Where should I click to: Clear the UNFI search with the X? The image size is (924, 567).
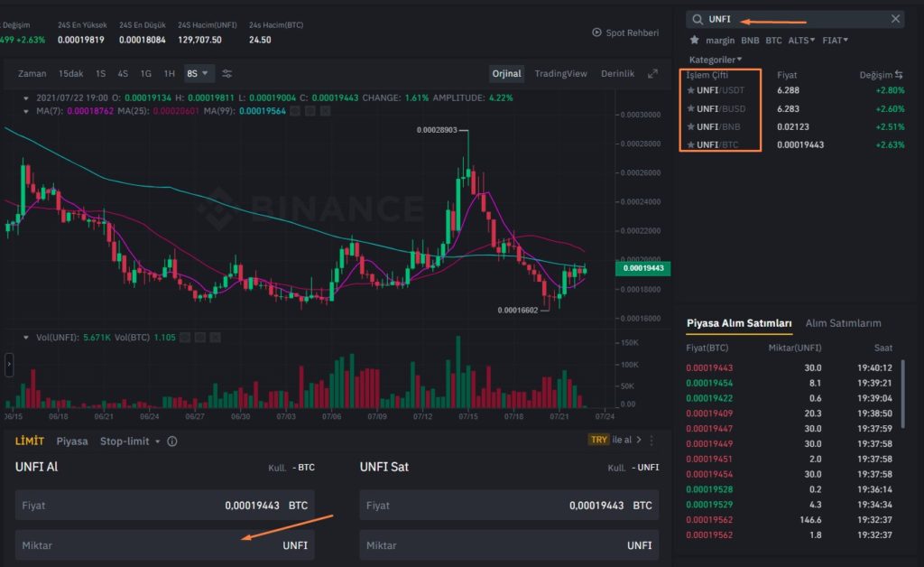895,19
